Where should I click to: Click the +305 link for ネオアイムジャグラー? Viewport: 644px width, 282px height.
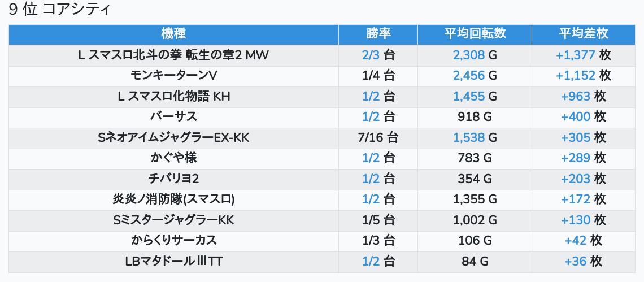pos(575,137)
